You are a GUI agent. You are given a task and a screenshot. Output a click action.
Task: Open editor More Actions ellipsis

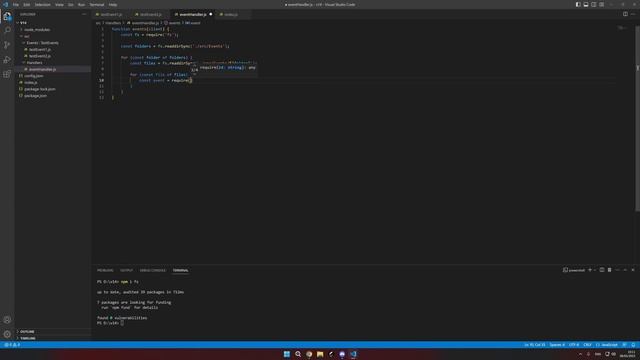click(633, 14)
